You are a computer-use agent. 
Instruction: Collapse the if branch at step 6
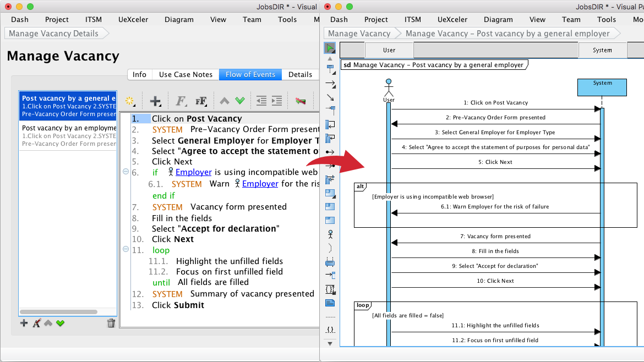[126, 172]
